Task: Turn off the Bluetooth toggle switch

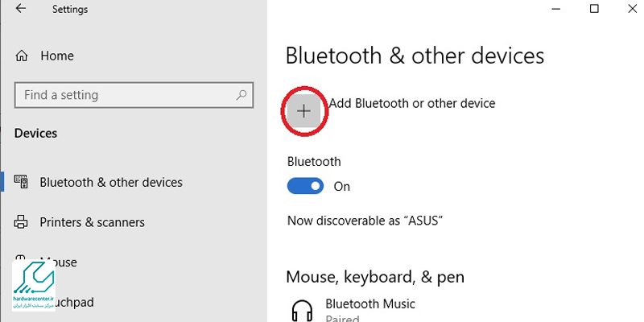Action: pos(305,186)
